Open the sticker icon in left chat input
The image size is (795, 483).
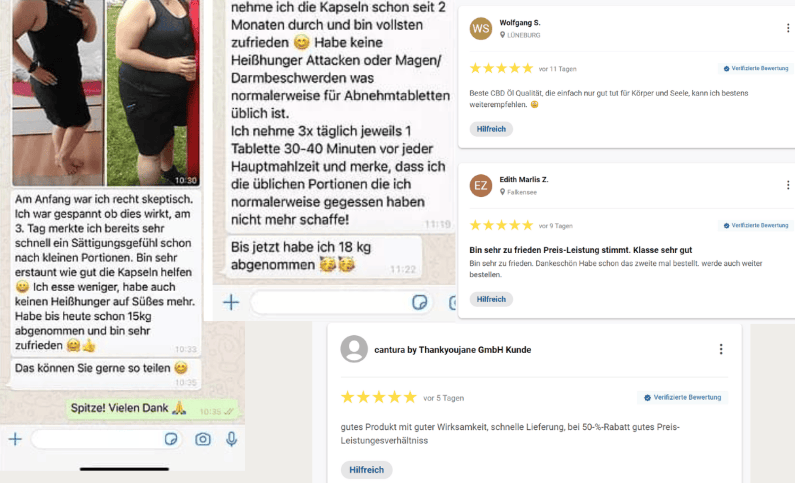click(x=171, y=439)
